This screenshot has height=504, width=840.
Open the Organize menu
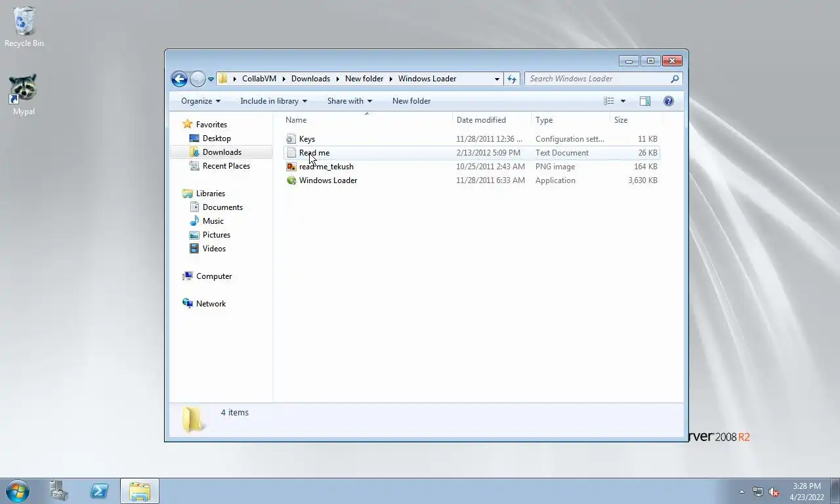(201, 101)
